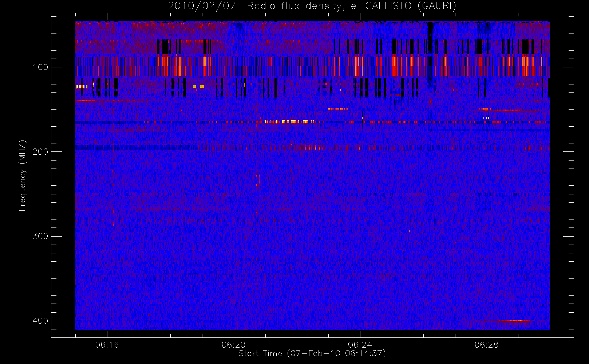Click the "Start Time (07-Feb-10 06:14:37)" axis label
589x364 pixels.
click(x=312, y=353)
